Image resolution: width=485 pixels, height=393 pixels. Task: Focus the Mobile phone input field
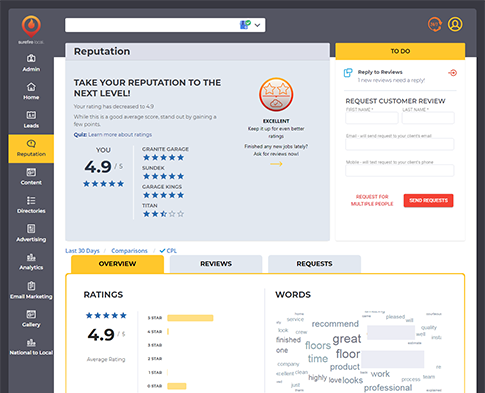click(400, 171)
